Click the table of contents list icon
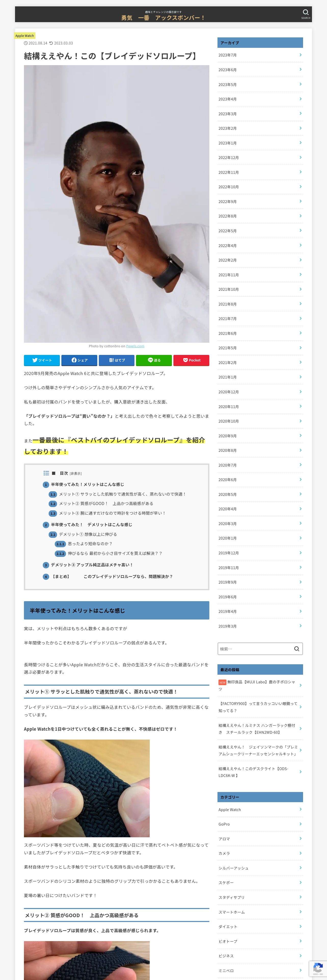Viewport: 327px width, 980px height. tap(46, 473)
